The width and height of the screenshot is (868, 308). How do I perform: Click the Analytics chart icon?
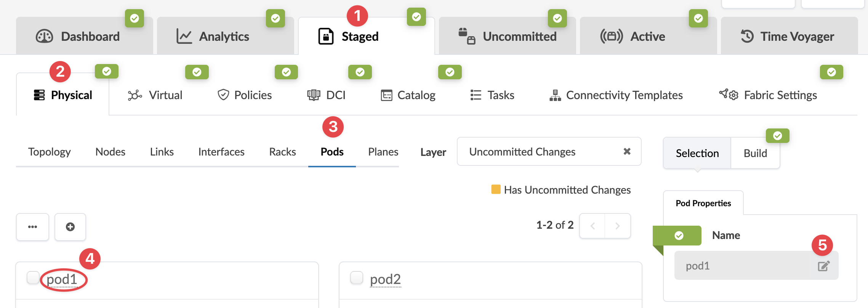[184, 37]
